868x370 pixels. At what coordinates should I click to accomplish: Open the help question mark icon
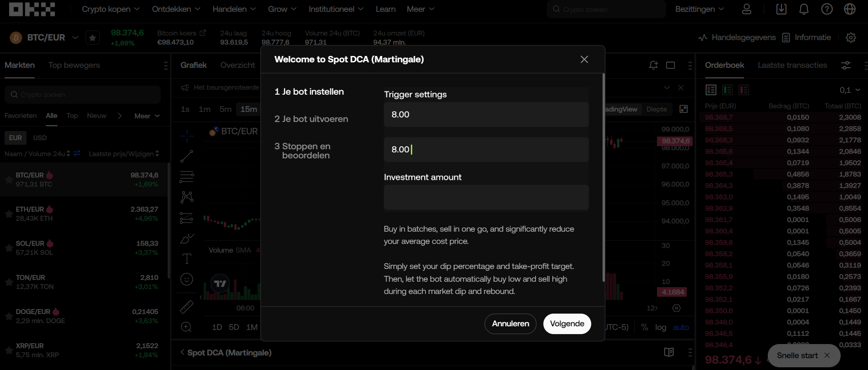(x=827, y=9)
